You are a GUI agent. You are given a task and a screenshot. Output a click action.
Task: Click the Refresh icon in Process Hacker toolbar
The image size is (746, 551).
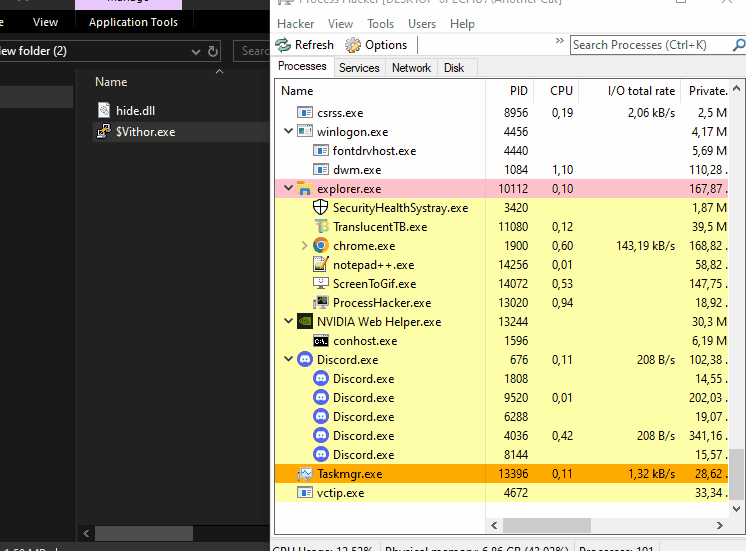(x=284, y=45)
